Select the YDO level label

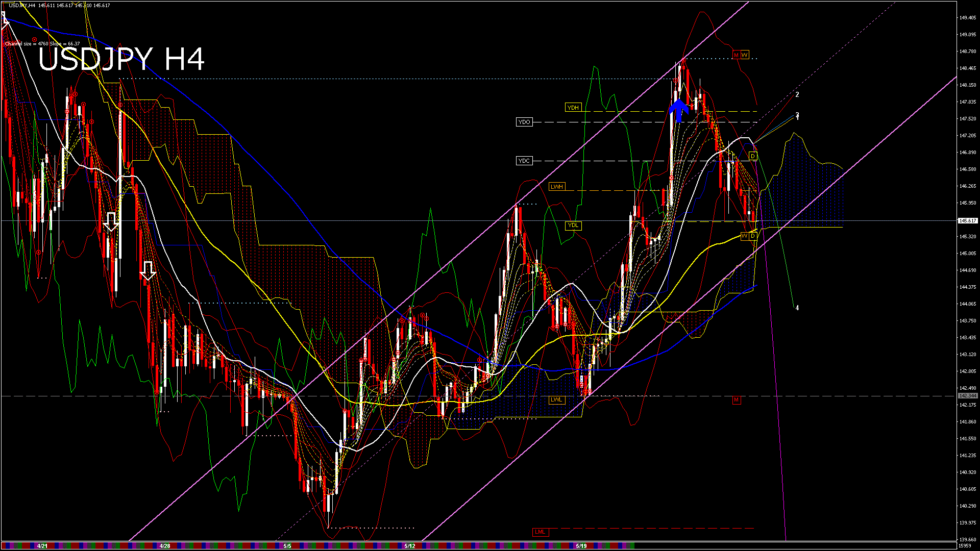pyautogui.click(x=524, y=122)
